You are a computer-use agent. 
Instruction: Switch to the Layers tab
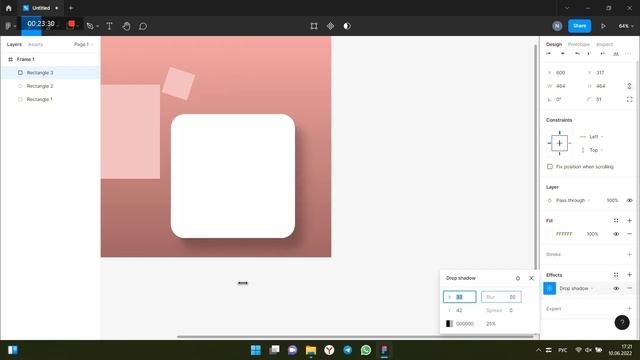pos(14,44)
